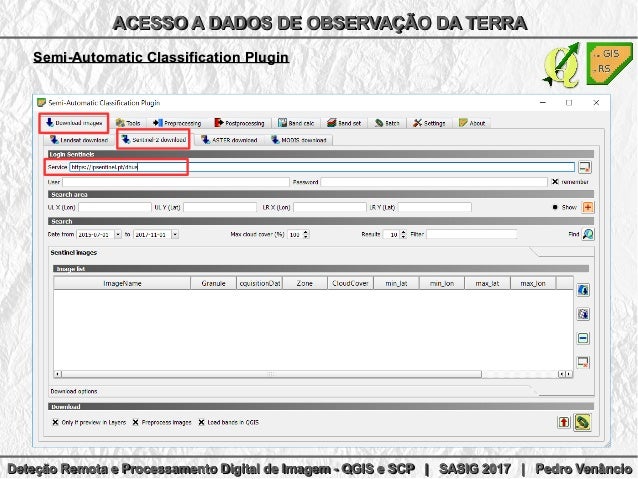Maximize the plugin window
This screenshot has height=479, width=638.
click(569, 103)
